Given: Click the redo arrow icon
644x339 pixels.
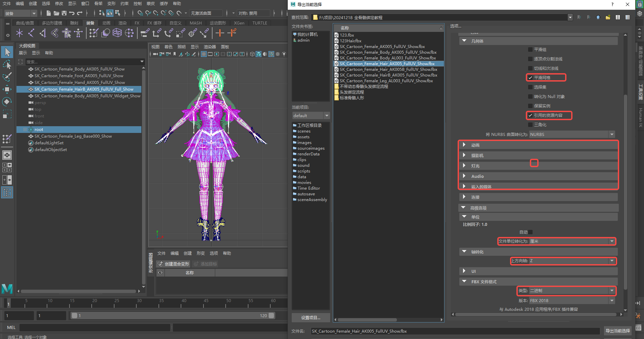Looking at the screenshot, I should pyautogui.click(x=80, y=13).
